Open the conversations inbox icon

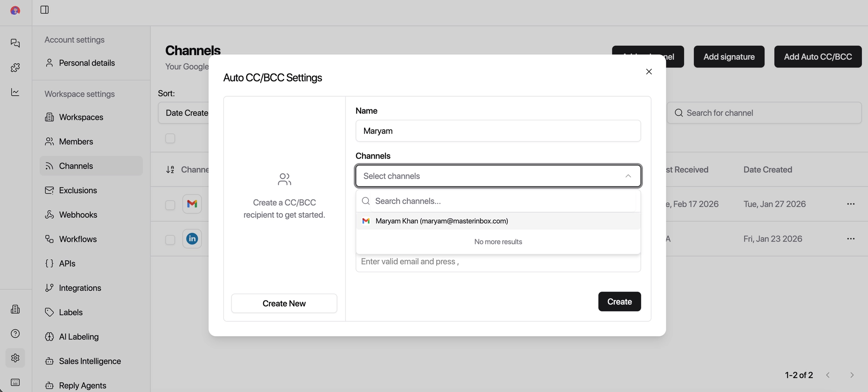tap(15, 43)
